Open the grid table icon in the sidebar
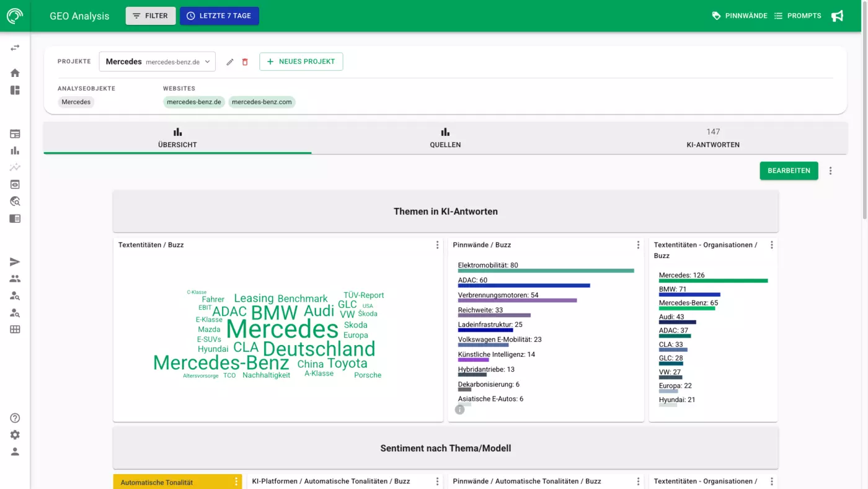868x489 pixels. point(15,330)
